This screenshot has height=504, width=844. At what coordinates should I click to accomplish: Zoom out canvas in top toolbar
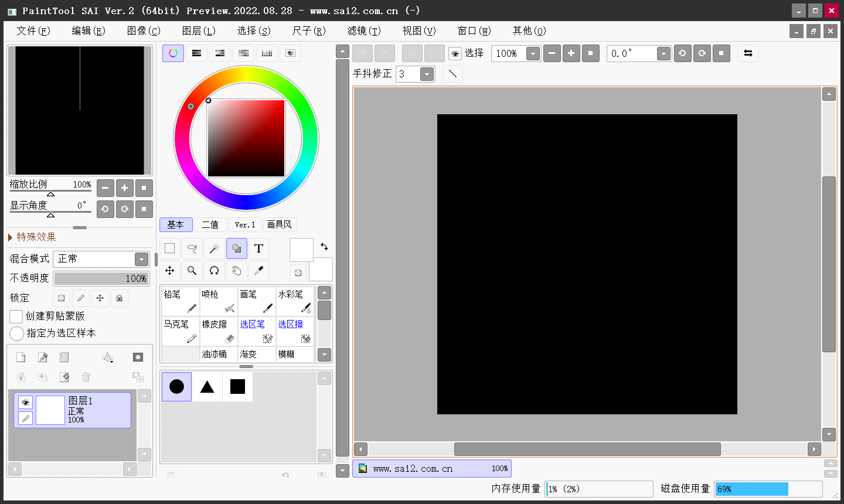tap(552, 53)
